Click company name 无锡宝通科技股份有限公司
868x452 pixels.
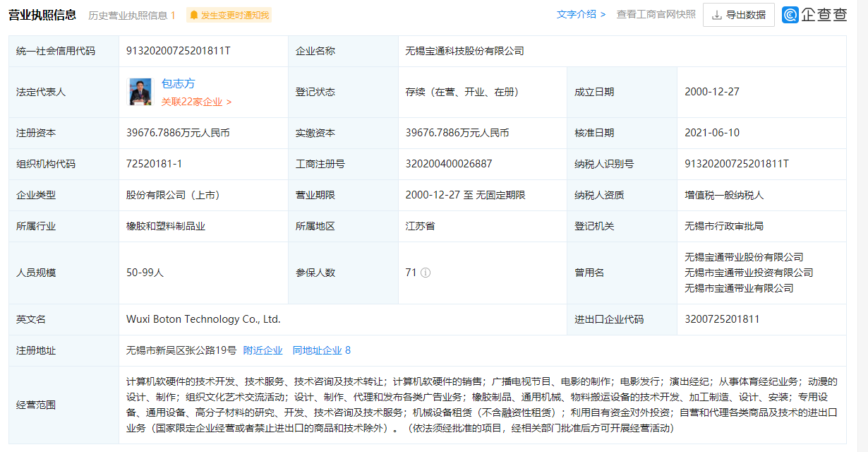[x=464, y=51]
